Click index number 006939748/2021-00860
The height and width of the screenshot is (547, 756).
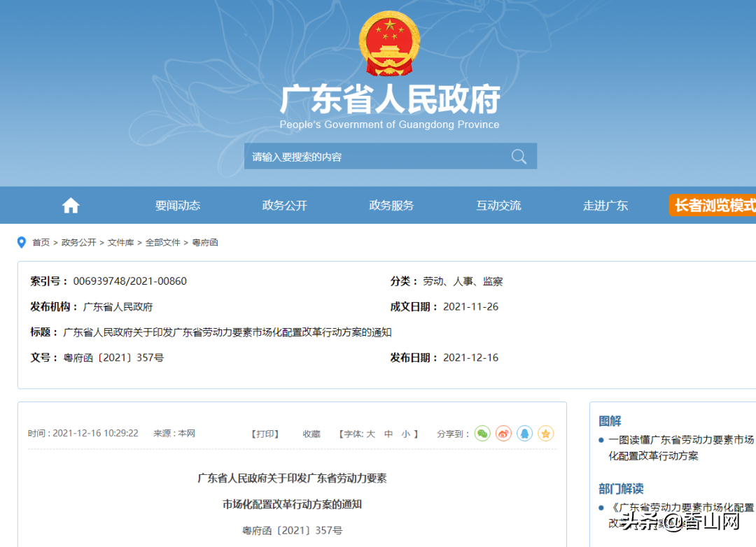coord(129,281)
